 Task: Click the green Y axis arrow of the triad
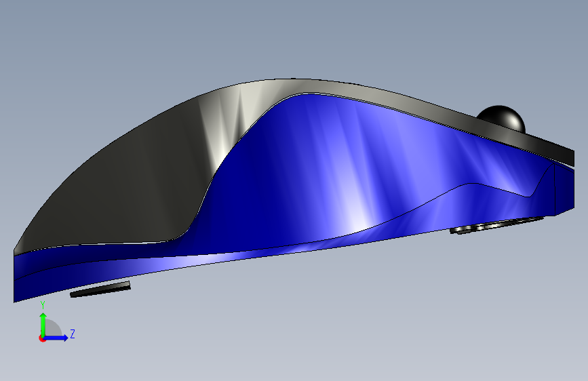43,324
